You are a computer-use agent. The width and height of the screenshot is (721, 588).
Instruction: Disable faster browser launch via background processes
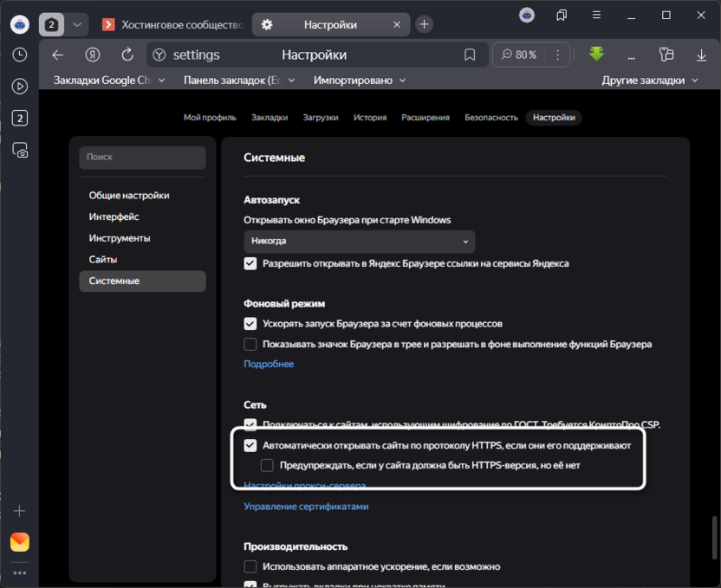click(250, 324)
